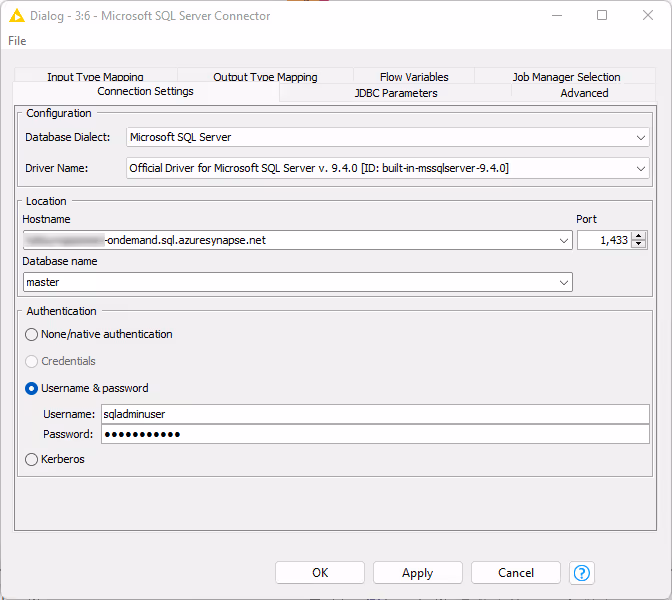Decrease the port number with down arrow
Screen dimensions: 672x600
(x=639, y=244)
